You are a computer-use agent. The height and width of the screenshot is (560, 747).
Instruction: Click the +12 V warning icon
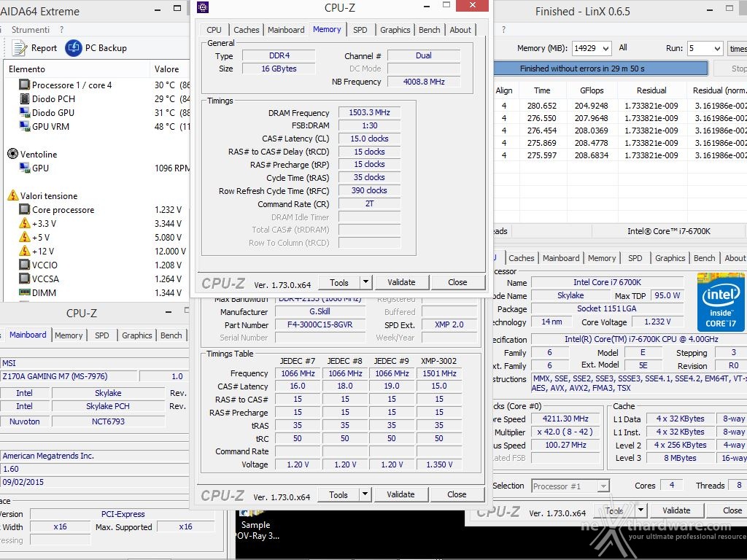[x=24, y=251]
